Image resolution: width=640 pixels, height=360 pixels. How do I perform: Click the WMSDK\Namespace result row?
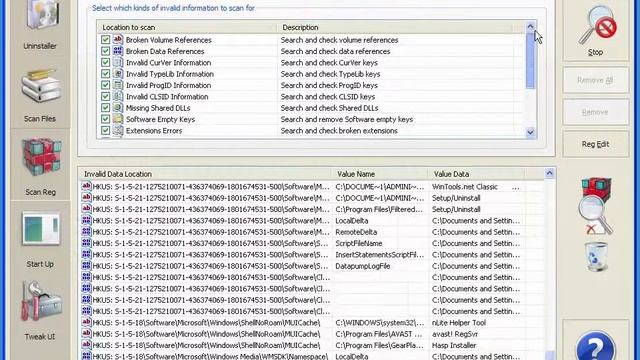click(302, 356)
